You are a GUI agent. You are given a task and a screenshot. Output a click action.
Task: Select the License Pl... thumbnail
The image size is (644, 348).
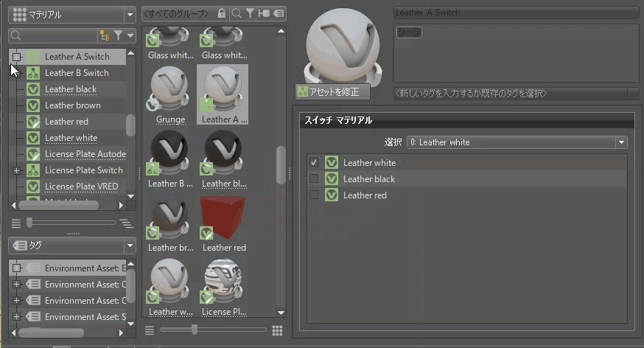tap(223, 288)
